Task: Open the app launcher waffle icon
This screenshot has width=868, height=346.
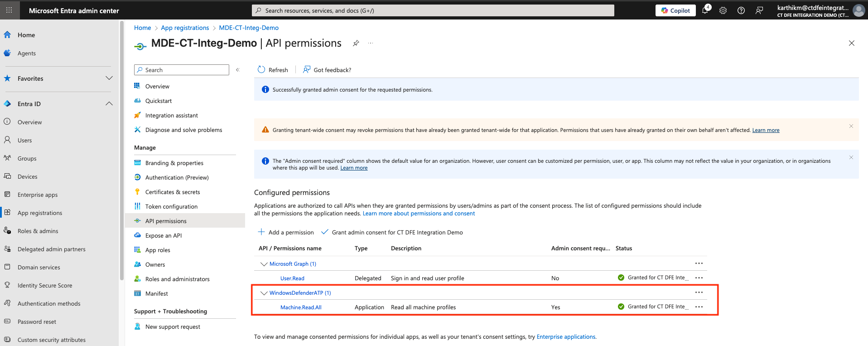Action: pos(9,10)
